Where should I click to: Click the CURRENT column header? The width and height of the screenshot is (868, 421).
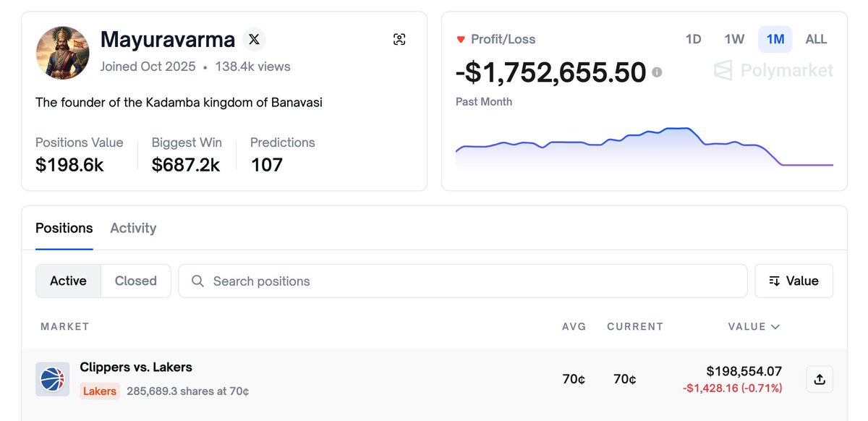[x=635, y=326]
